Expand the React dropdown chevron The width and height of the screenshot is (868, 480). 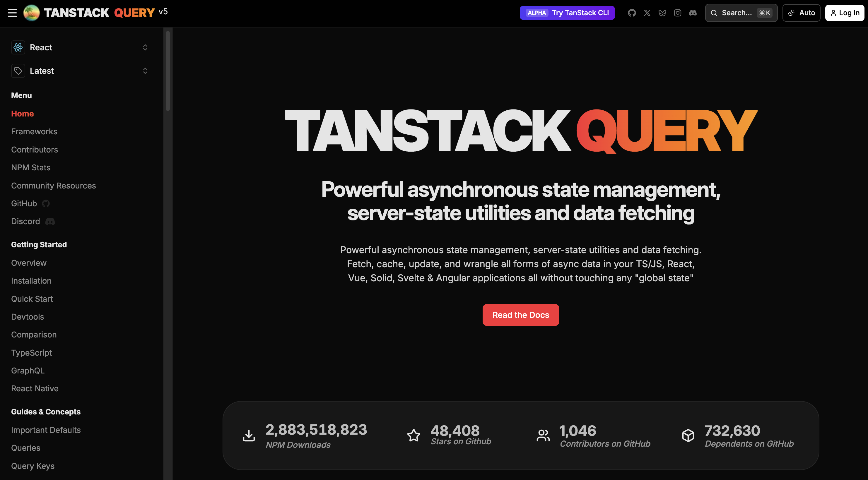pyautogui.click(x=145, y=47)
